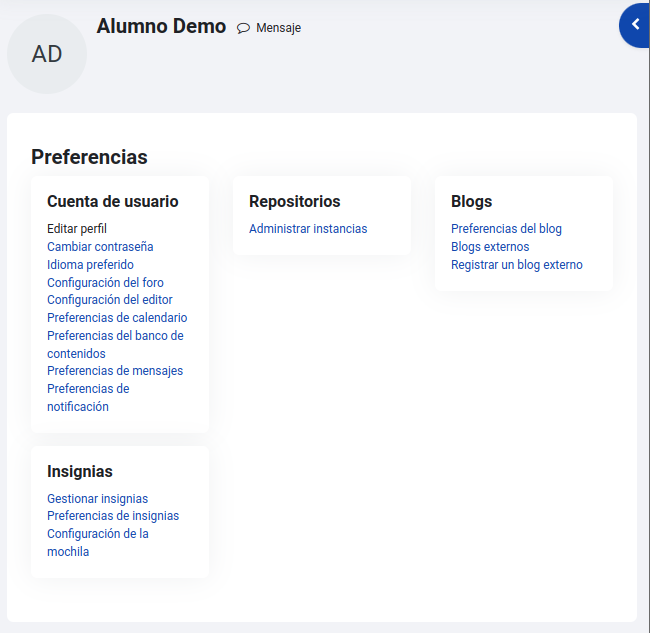Image resolution: width=650 pixels, height=633 pixels.
Task: Open Configuración del editor
Action: pos(109,300)
